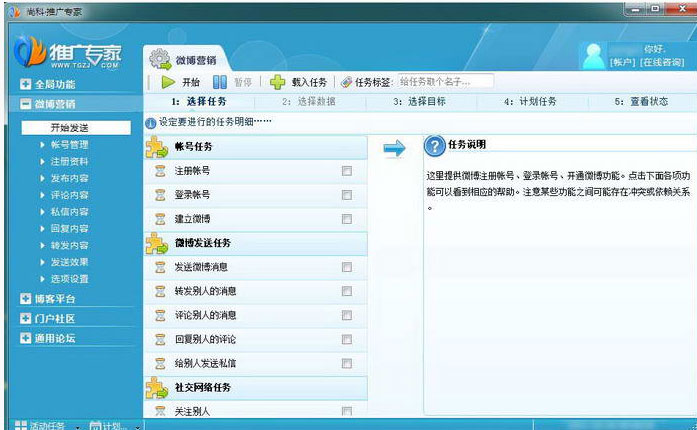Click the blue info icon beside 设定要进行的任务明细
697x430 pixels.
click(151, 123)
